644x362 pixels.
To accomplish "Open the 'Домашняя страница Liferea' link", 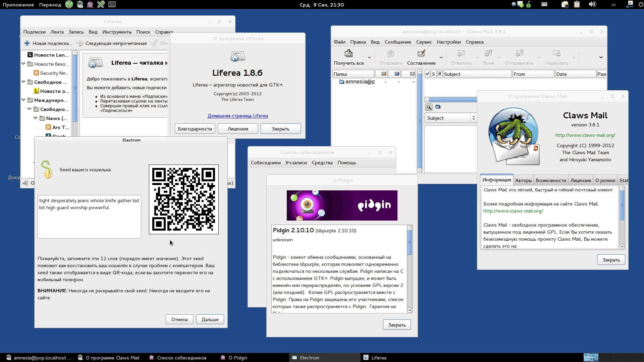I will click(238, 116).
